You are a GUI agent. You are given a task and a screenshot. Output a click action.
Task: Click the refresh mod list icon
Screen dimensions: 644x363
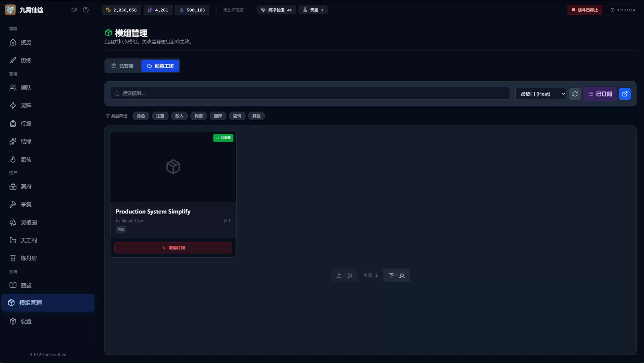point(575,94)
